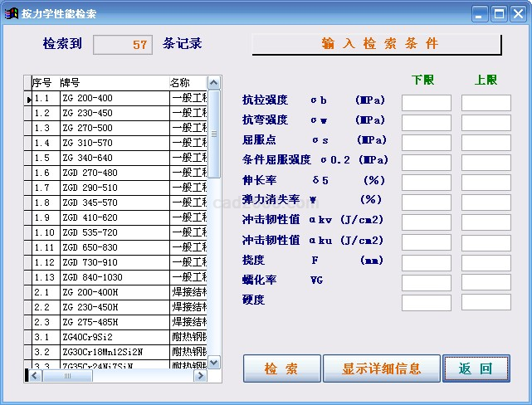The width and height of the screenshot is (532, 405).
Task: Click the 名称 column header
Action: tap(186, 83)
